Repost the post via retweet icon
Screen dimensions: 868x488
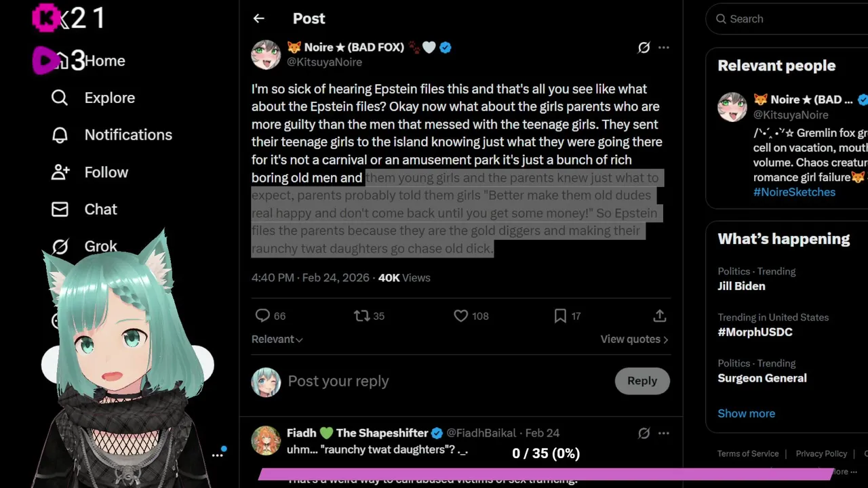pyautogui.click(x=361, y=316)
